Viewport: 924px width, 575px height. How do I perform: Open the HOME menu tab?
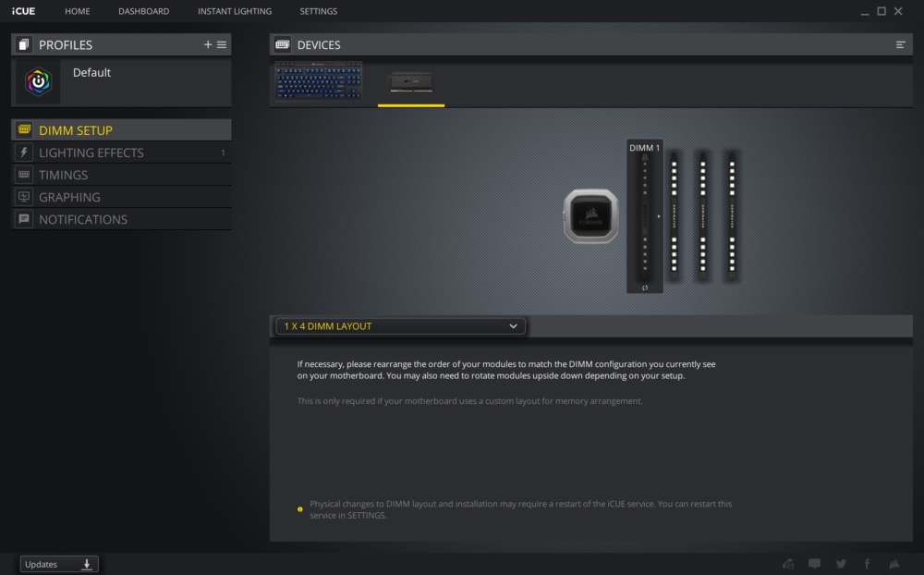click(x=78, y=11)
